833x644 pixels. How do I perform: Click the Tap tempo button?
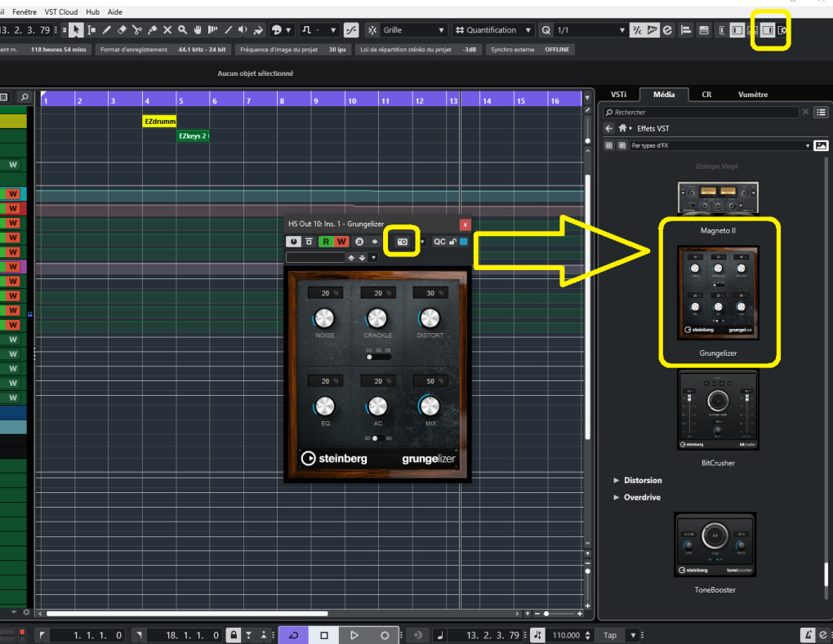[610, 635]
